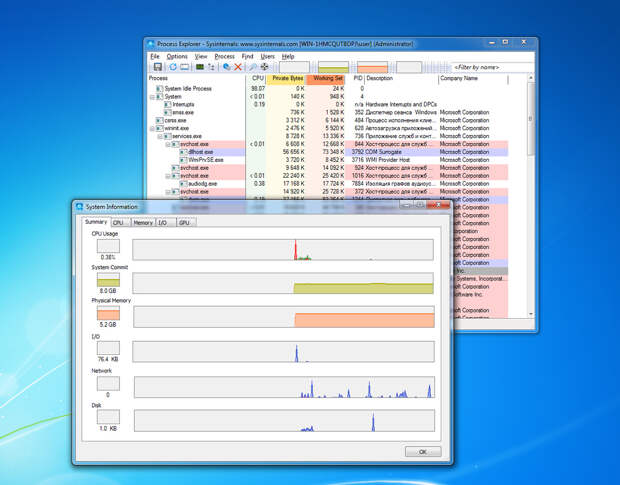
Task: Collapse the wininit.exe tree node
Action: [x=152, y=128]
